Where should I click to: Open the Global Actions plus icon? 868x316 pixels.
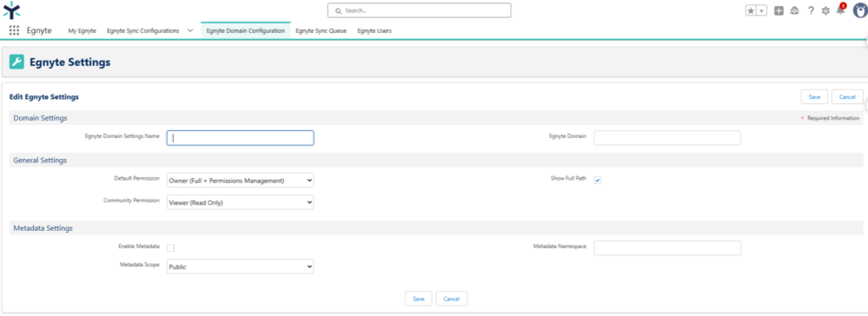(779, 10)
